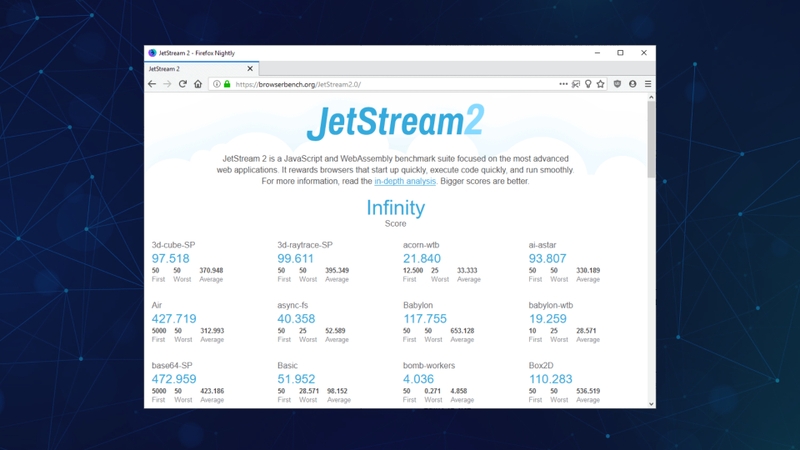Open the home page button
The height and width of the screenshot is (450, 800).
pyautogui.click(x=198, y=84)
